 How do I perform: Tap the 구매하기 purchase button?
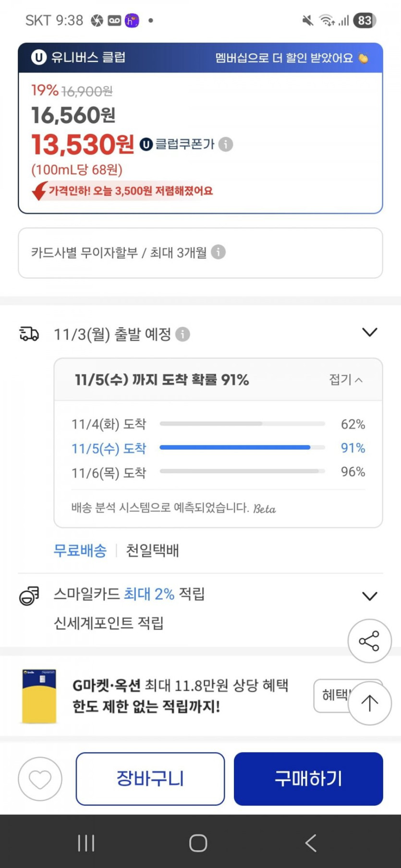pos(308,779)
